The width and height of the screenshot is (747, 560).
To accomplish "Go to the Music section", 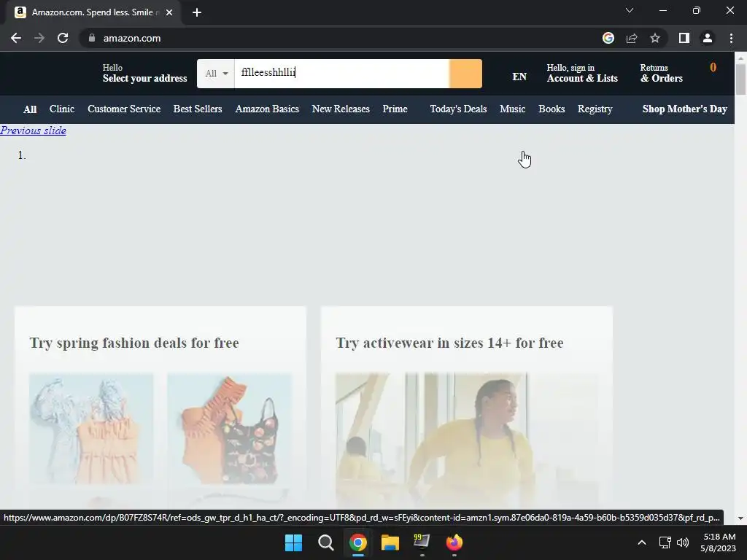I will coord(513,109).
